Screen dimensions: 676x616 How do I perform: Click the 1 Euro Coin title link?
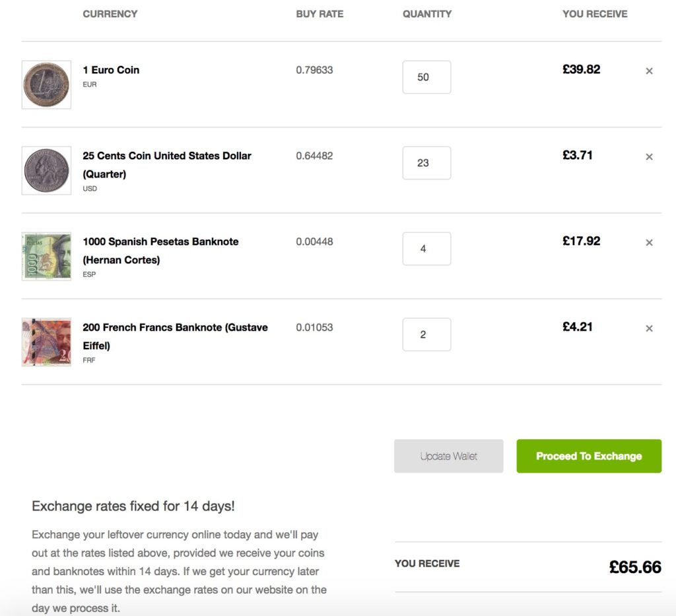click(111, 69)
